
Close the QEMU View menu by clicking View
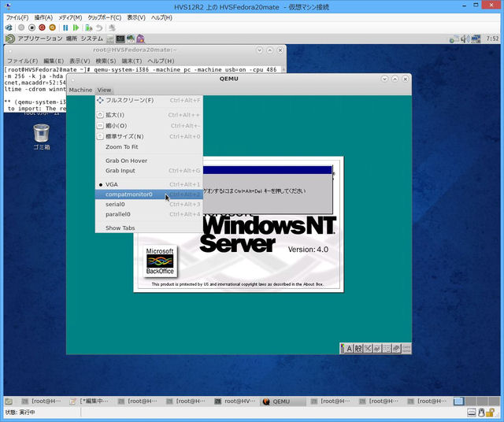point(104,90)
